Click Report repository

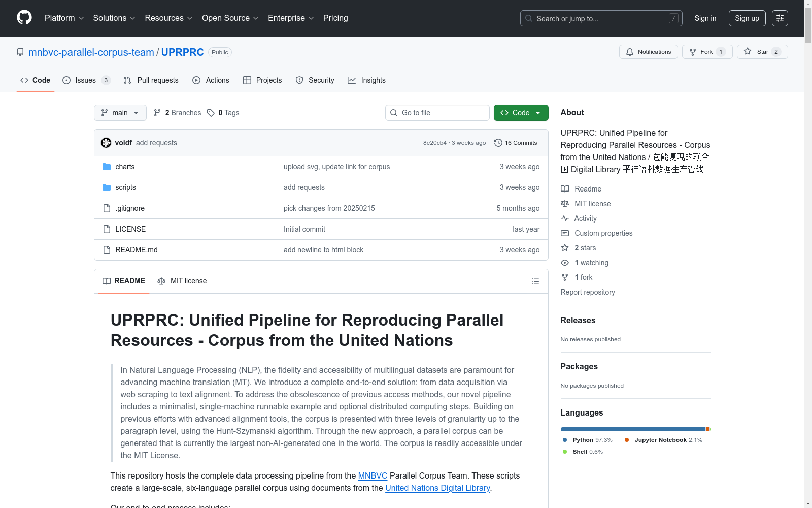coord(588,292)
